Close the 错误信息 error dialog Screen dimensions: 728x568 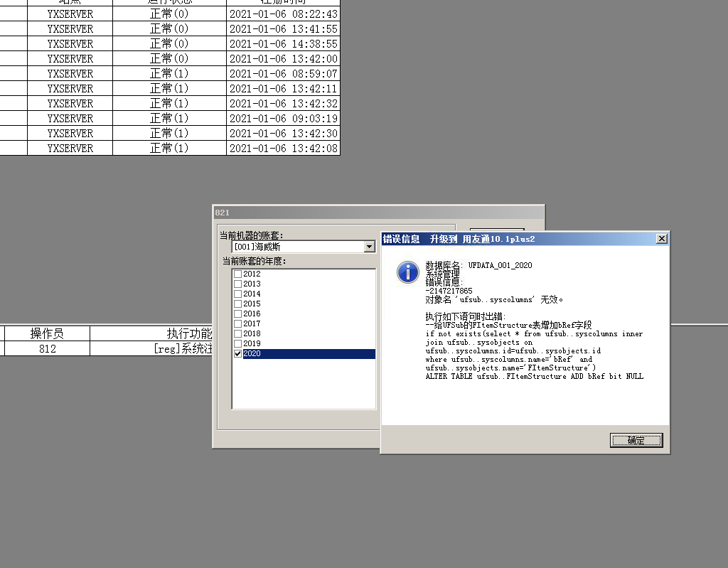pos(662,239)
